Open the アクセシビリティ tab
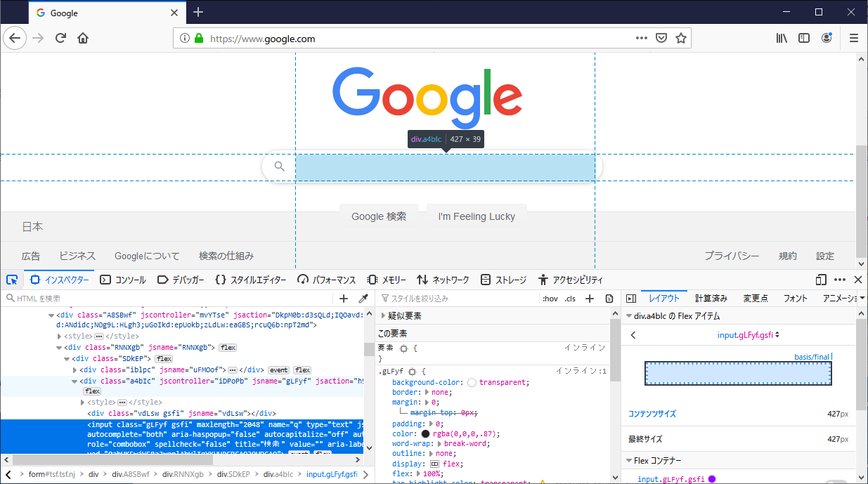Image resolution: width=868 pixels, height=484 pixels. pyautogui.click(x=570, y=280)
